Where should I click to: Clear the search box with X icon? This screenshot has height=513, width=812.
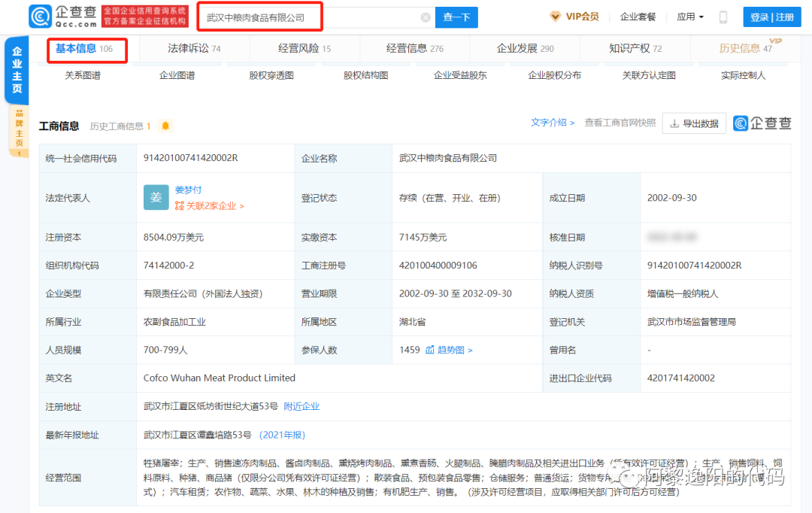click(426, 17)
